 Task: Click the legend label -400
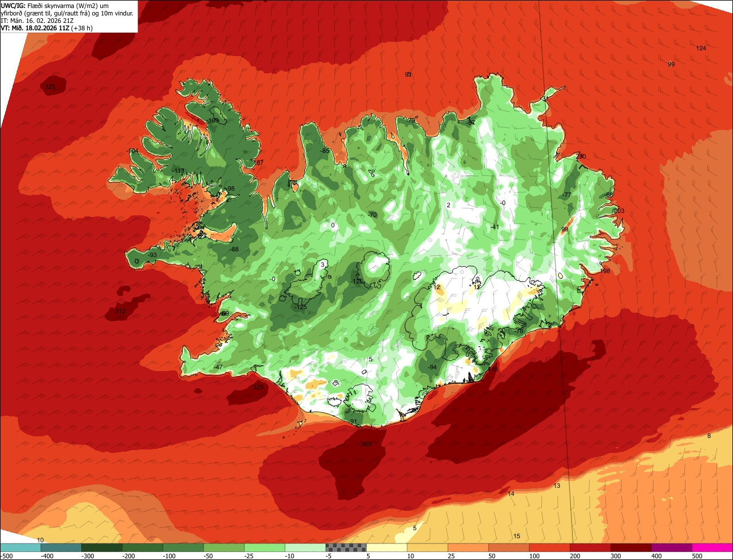[46, 556]
